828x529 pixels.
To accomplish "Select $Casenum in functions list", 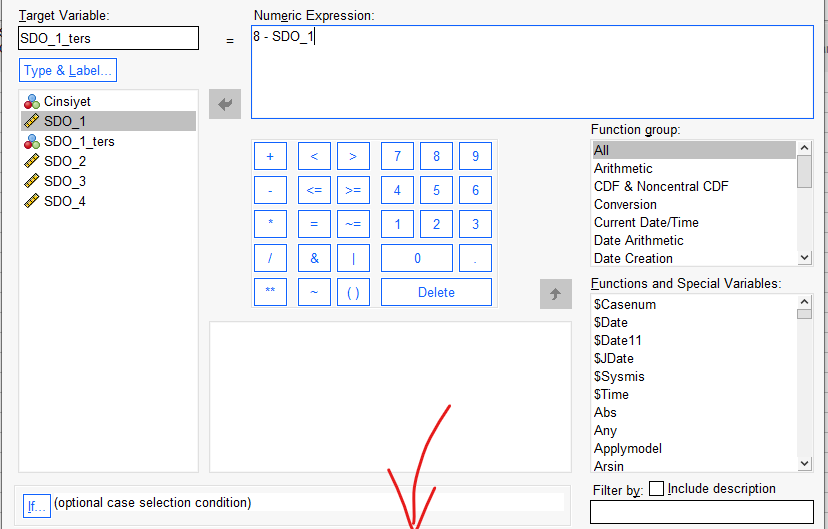I will pyautogui.click(x=694, y=305).
